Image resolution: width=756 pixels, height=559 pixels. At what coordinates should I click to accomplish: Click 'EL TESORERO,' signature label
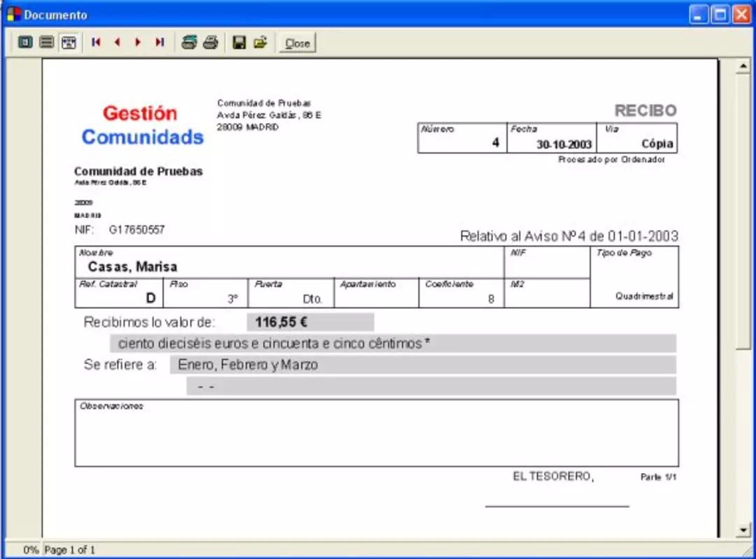pyautogui.click(x=553, y=477)
